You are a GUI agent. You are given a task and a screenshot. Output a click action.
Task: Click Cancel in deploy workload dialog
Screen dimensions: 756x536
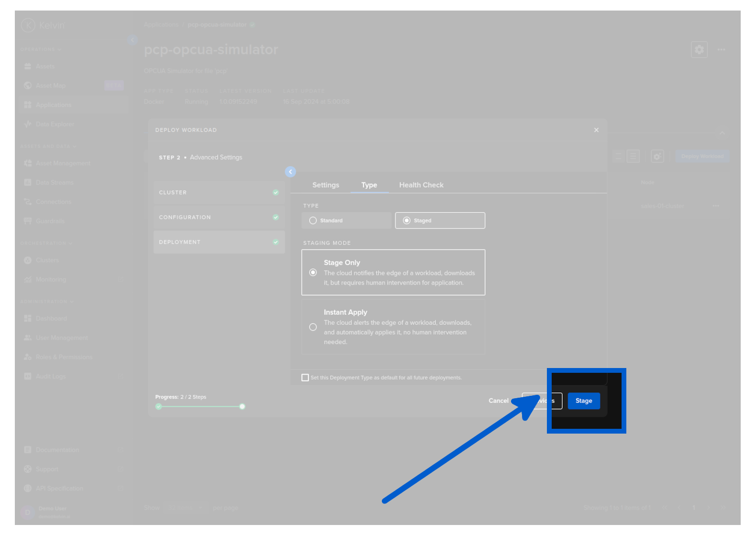click(x=498, y=401)
